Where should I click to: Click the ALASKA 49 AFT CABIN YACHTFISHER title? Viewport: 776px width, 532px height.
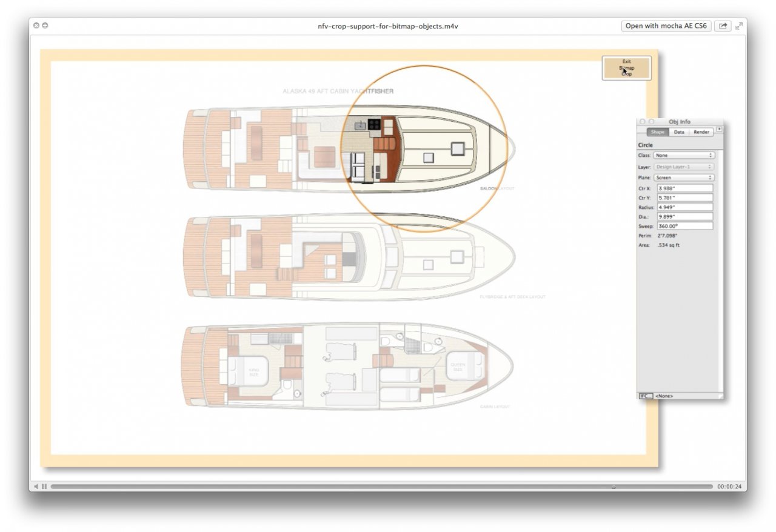click(x=338, y=91)
